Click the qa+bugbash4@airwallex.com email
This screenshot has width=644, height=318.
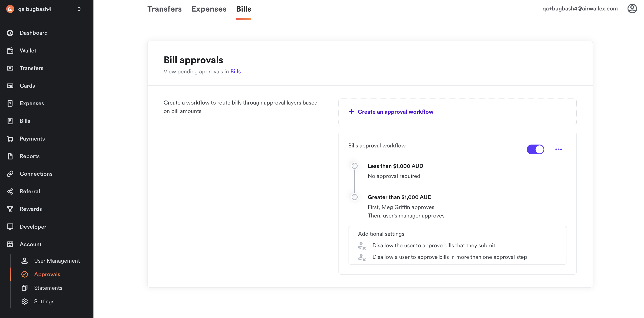580,9
